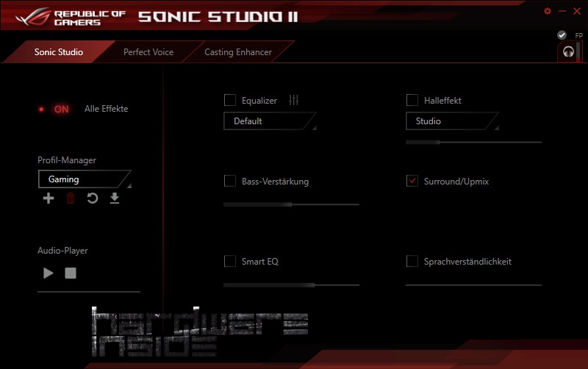Viewport: 588px width, 369px height.
Task: Enable the Equalizer checkbox
Action: (230, 101)
